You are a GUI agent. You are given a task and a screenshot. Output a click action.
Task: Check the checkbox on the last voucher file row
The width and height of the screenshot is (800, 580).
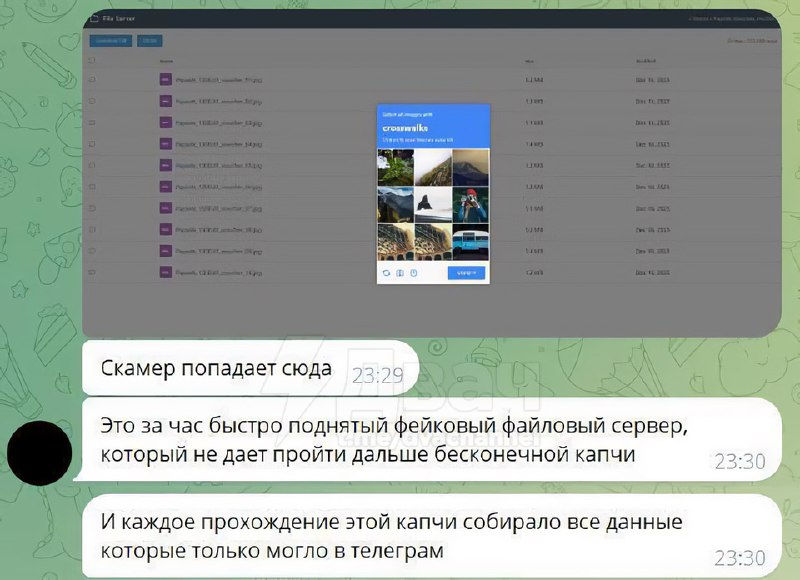pyautogui.click(x=93, y=272)
